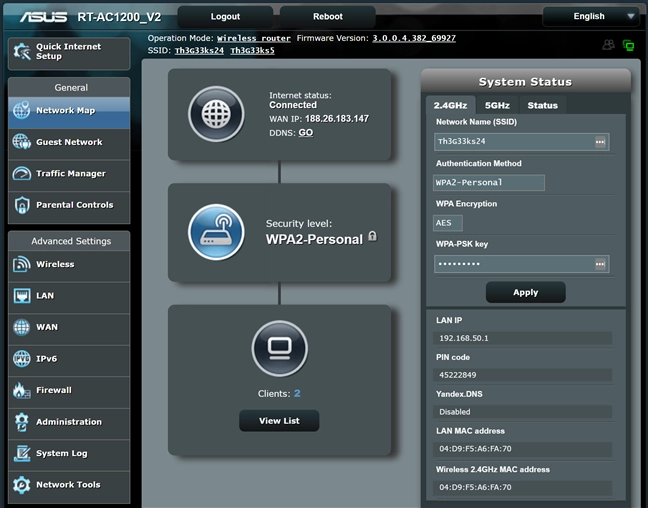Click Apply in System Status
This screenshot has height=508, width=648.
tap(526, 292)
